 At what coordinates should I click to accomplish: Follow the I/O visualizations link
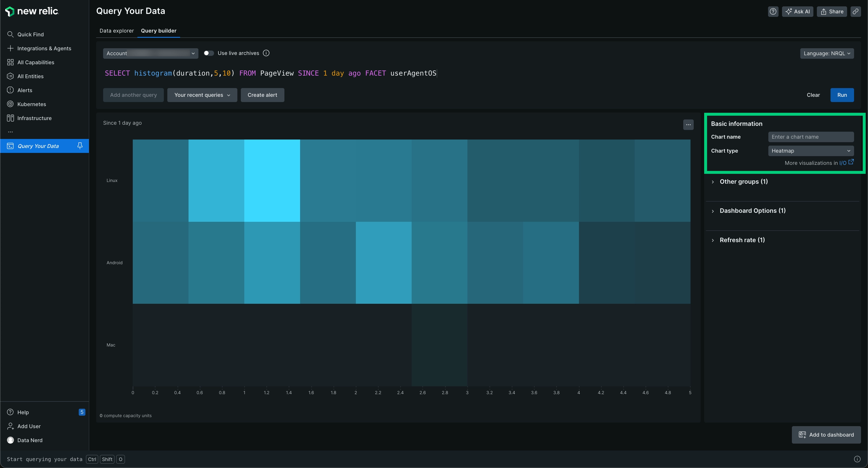click(842, 163)
